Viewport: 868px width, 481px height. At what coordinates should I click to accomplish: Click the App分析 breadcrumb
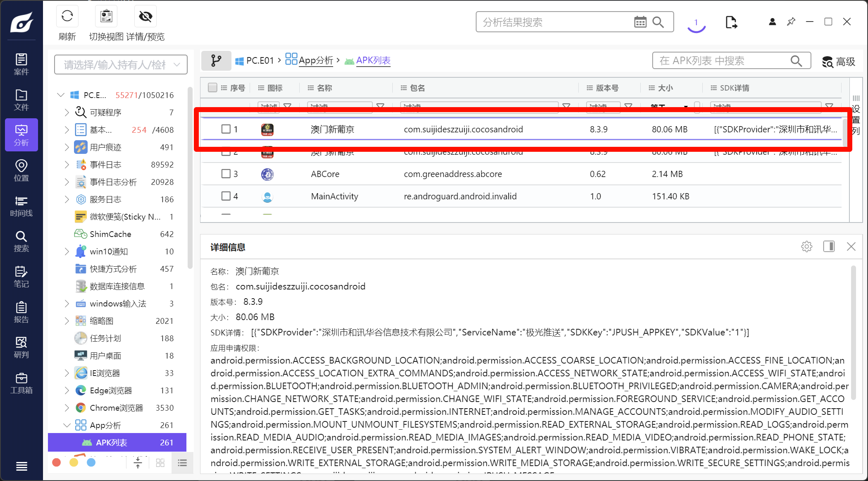click(x=309, y=60)
